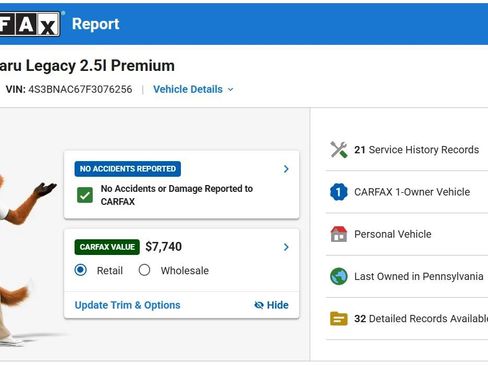488x366 pixels.
Task: Click the Update Trim & Options link
Action: (x=127, y=305)
